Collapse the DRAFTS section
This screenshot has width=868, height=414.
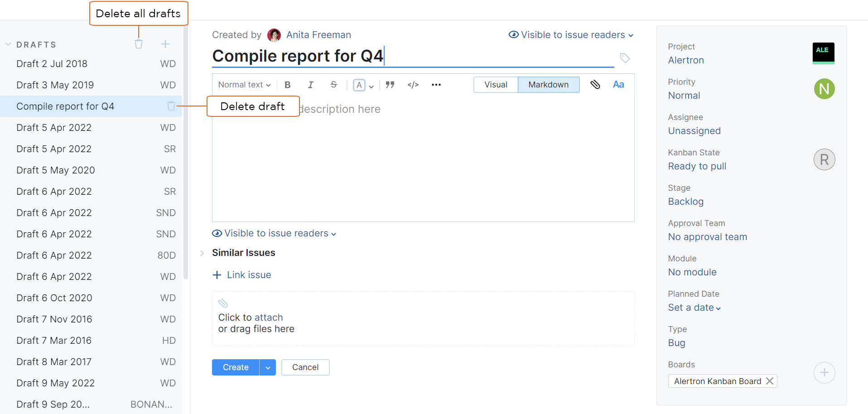click(8, 44)
